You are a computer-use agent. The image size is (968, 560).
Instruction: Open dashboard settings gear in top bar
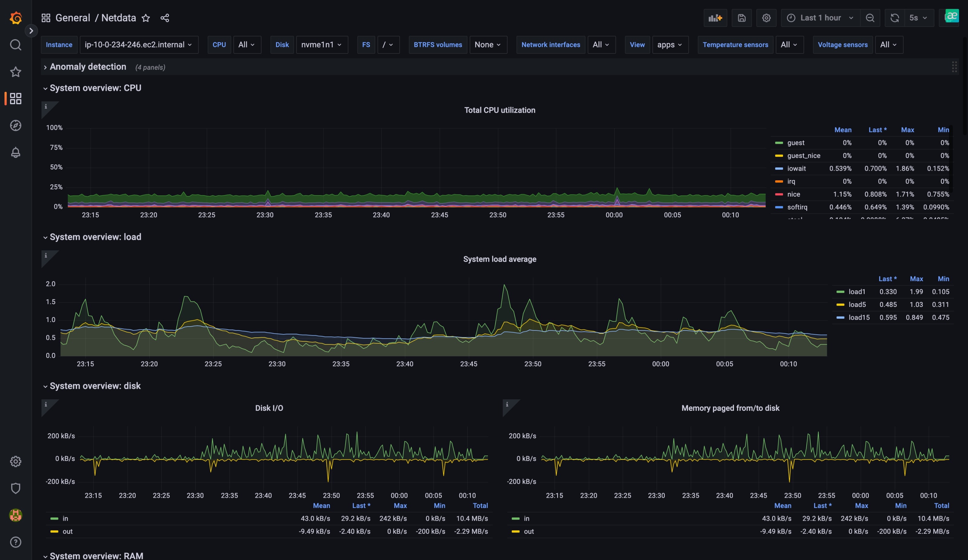tap(766, 18)
